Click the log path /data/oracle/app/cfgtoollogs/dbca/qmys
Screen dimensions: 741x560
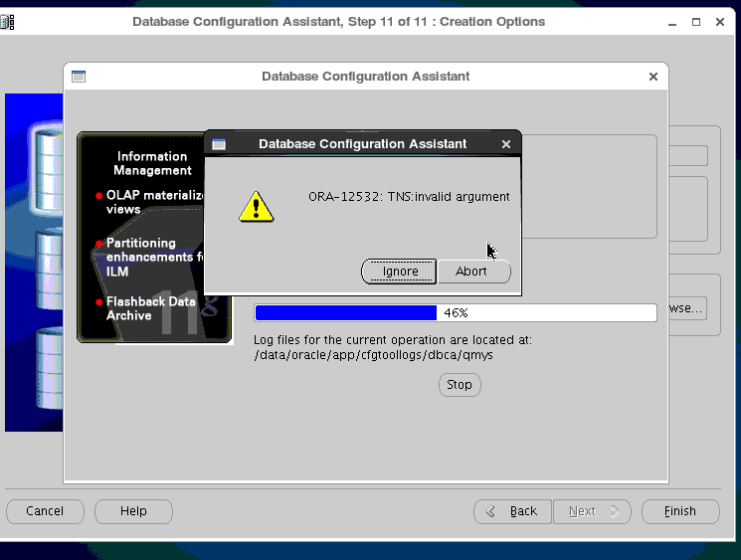373,355
